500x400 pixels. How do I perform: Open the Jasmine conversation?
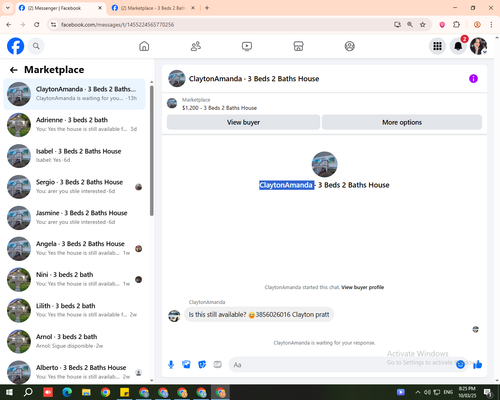click(74, 218)
